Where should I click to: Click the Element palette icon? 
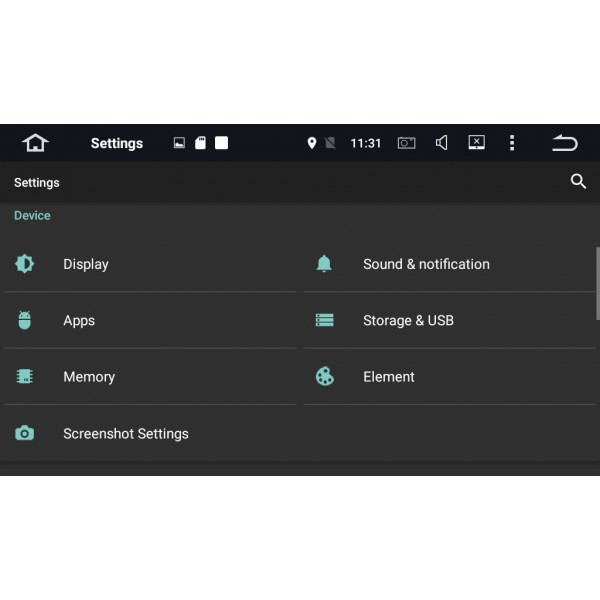pos(325,377)
